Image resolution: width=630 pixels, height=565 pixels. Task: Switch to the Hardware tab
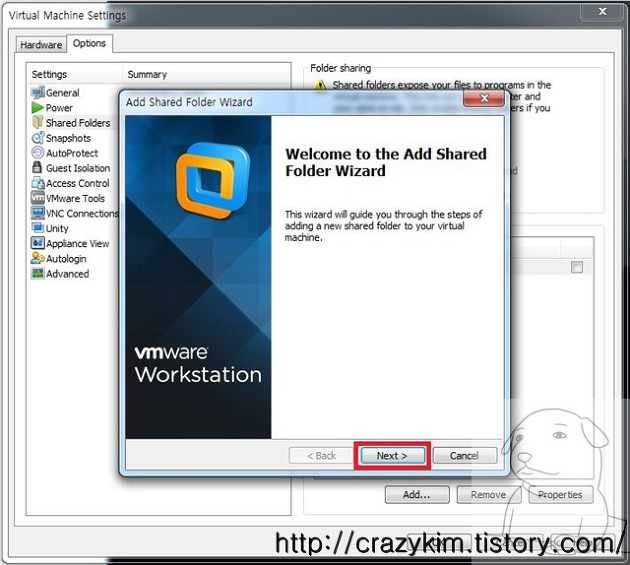coord(41,45)
